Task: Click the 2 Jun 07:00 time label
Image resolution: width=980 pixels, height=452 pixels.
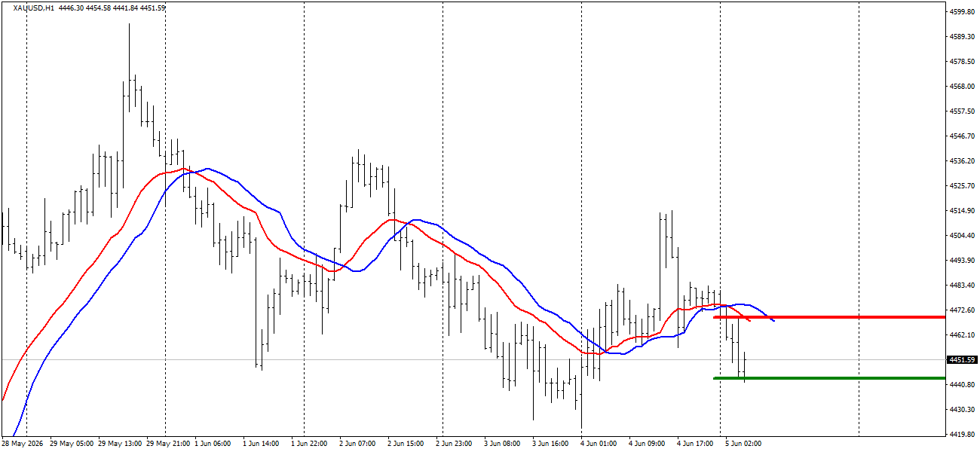Action: (357, 444)
